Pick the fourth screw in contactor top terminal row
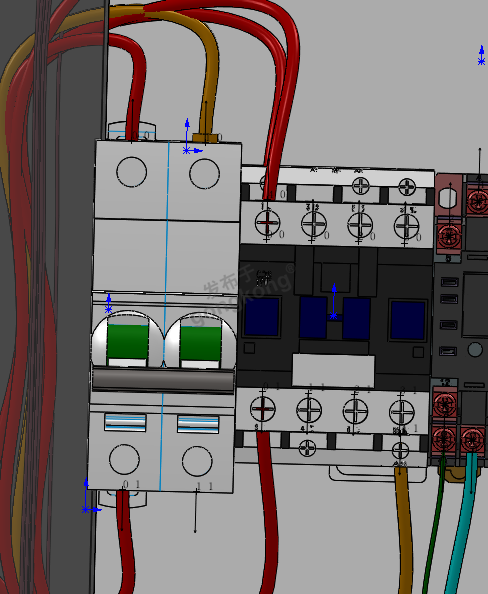 point(407,226)
